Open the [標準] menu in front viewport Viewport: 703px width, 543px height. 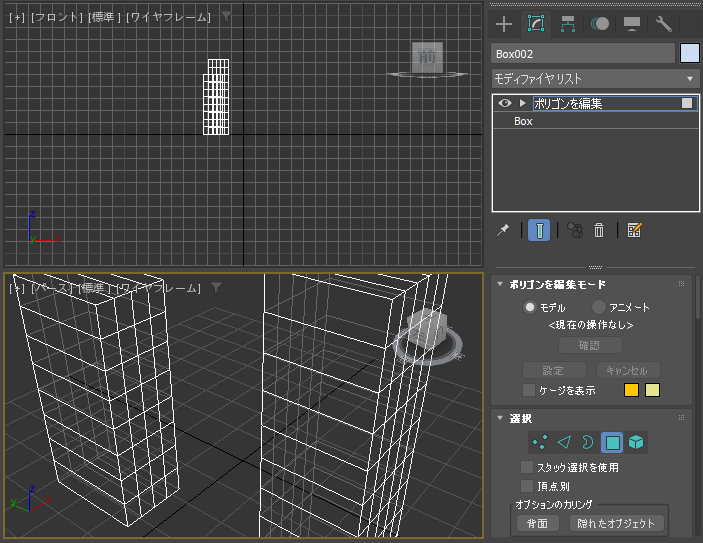[x=104, y=17]
